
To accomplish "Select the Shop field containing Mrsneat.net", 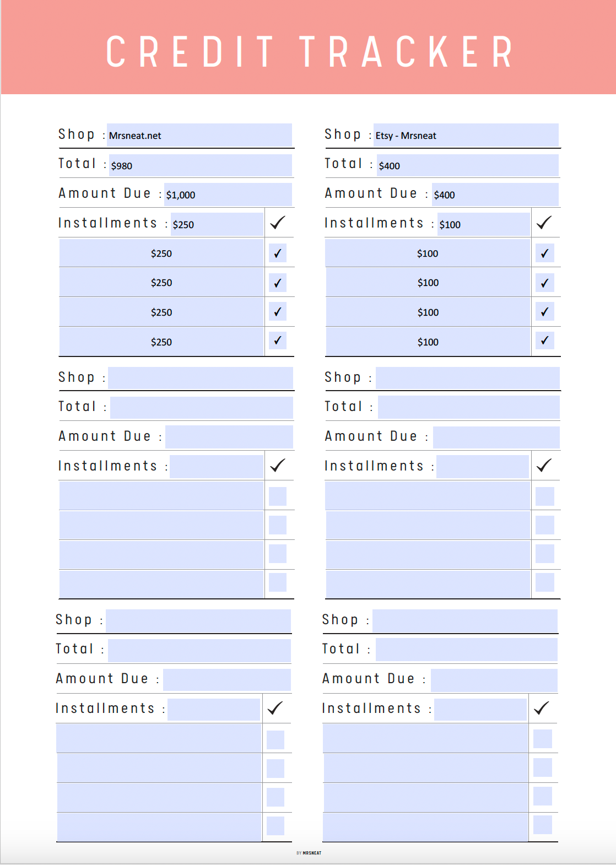I will [199, 135].
